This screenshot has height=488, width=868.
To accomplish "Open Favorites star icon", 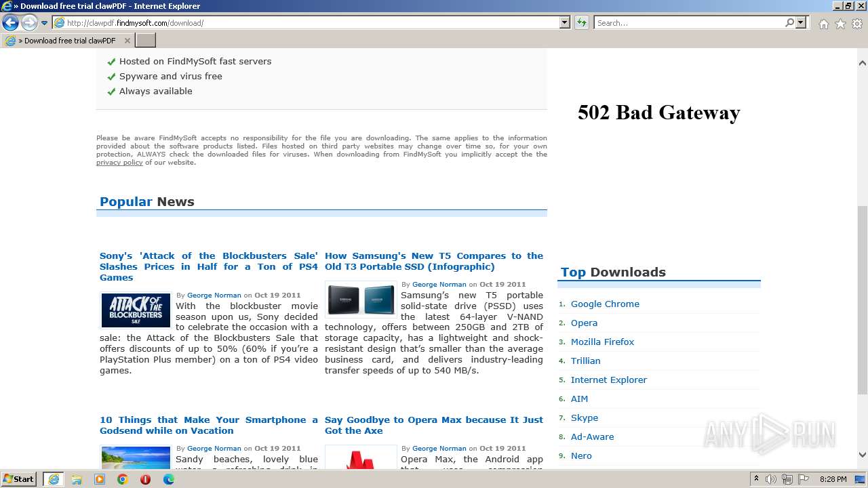I will coord(840,24).
